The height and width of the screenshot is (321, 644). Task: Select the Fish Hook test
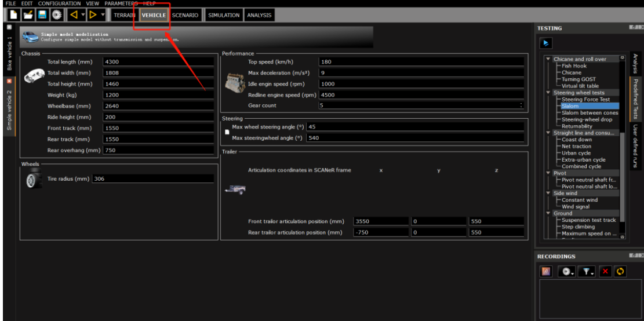[573, 66]
